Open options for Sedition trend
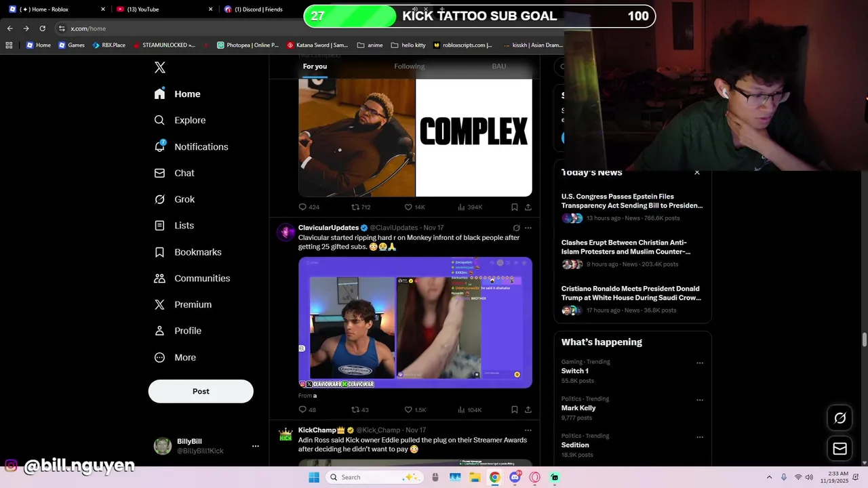The height and width of the screenshot is (488, 868). (x=700, y=437)
